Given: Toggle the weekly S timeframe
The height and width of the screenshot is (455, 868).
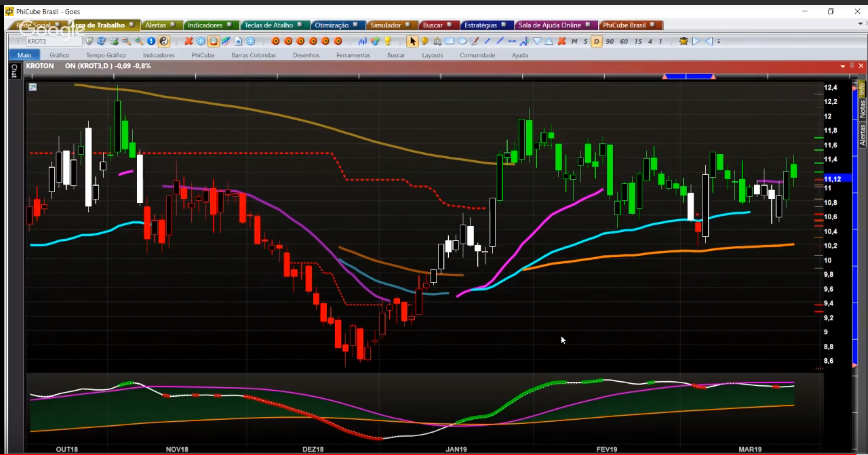Looking at the screenshot, I should (585, 42).
